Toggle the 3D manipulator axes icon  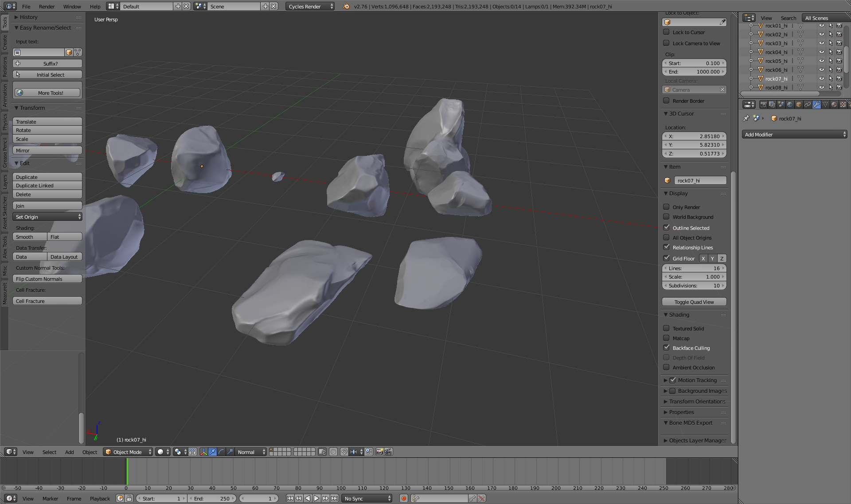[203, 452]
